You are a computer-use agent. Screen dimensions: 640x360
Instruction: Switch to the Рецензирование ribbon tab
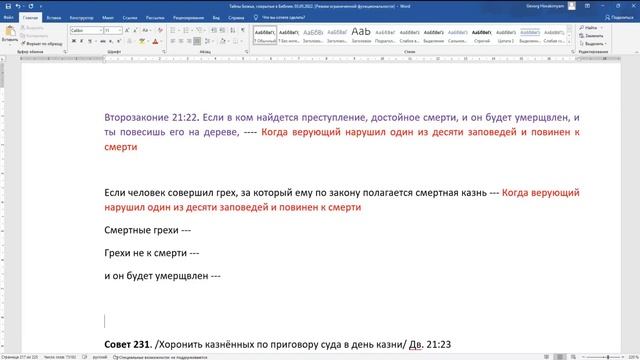coord(188,18)
